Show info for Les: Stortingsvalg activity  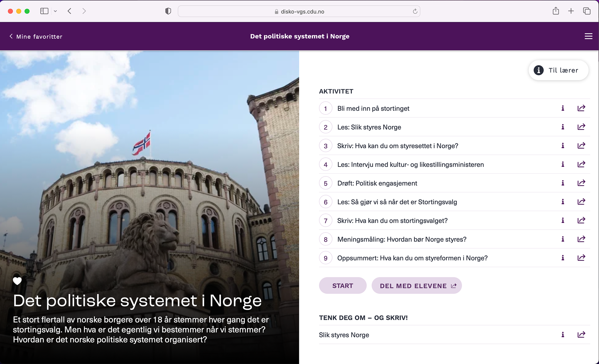click(563, 202)
